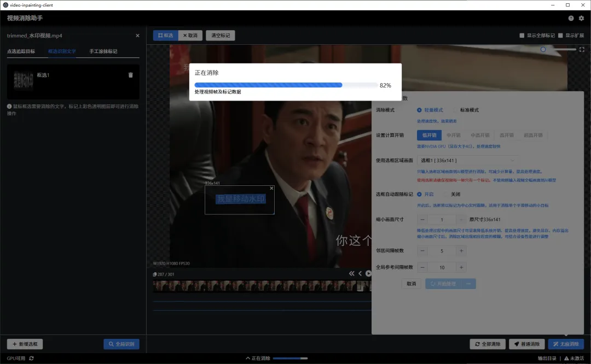Click the 开始处理 button
591x364 pixels.
pos(443,284)
